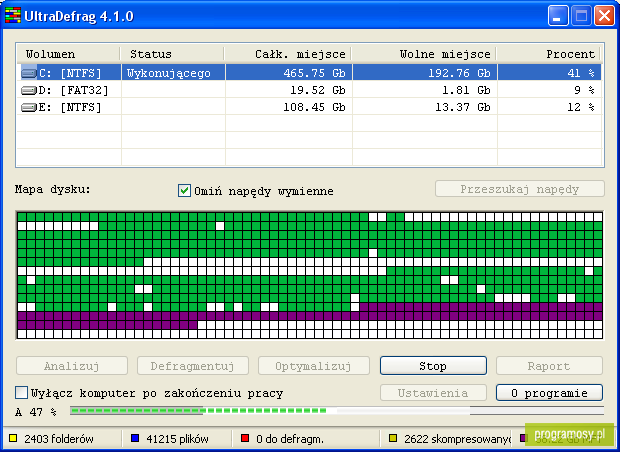Viewport: 620px width, 452px height.
Task: Click the 'Mapa dysku:' label
Action: coord(53,189)
